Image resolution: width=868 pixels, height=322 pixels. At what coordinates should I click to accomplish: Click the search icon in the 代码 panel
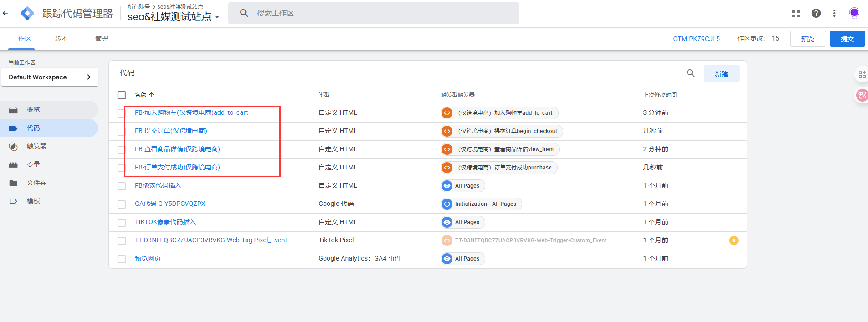[x=691, y=73]
